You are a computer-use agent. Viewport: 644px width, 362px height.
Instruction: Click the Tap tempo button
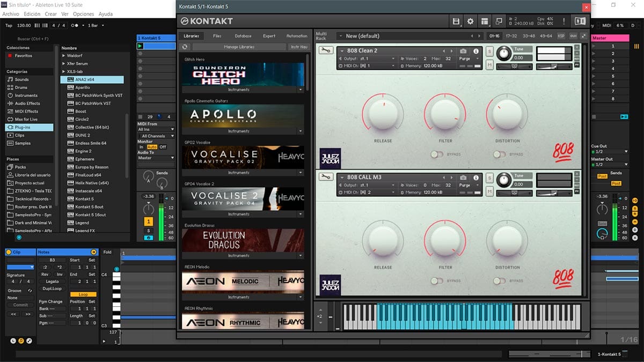pos(9,25)
